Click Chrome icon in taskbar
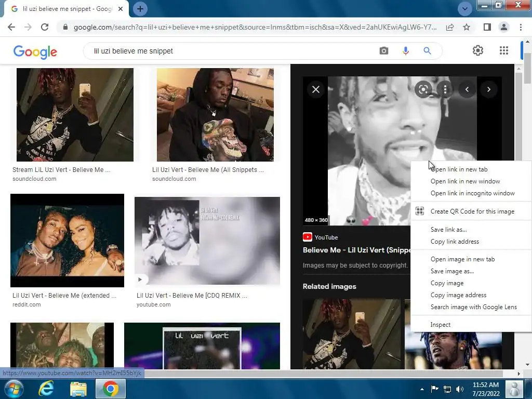The width and height of the screenshot is (532, 399). click(x=110, y=389)
